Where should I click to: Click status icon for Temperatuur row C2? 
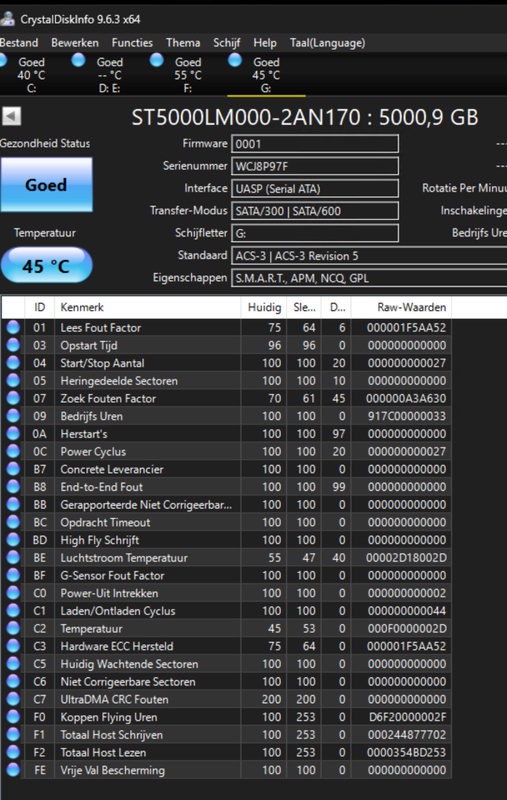(13, 629)
